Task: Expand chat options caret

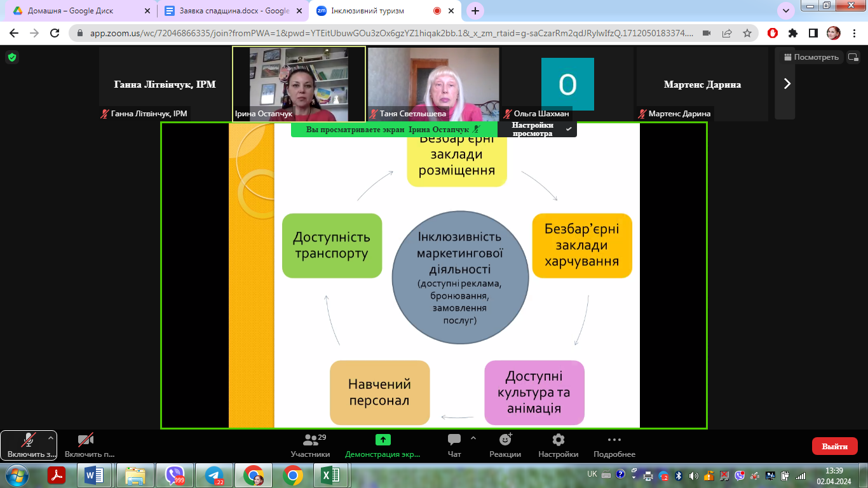Action: point(473,438)
